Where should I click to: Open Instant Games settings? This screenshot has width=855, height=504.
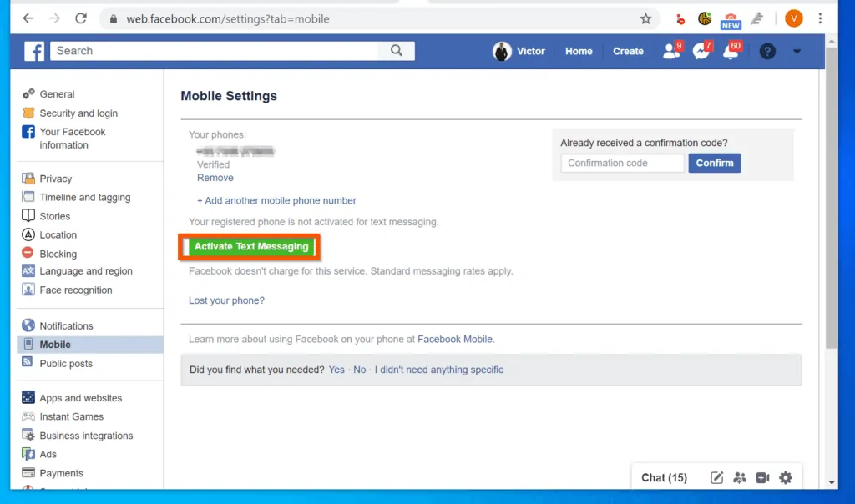point(72,416)
